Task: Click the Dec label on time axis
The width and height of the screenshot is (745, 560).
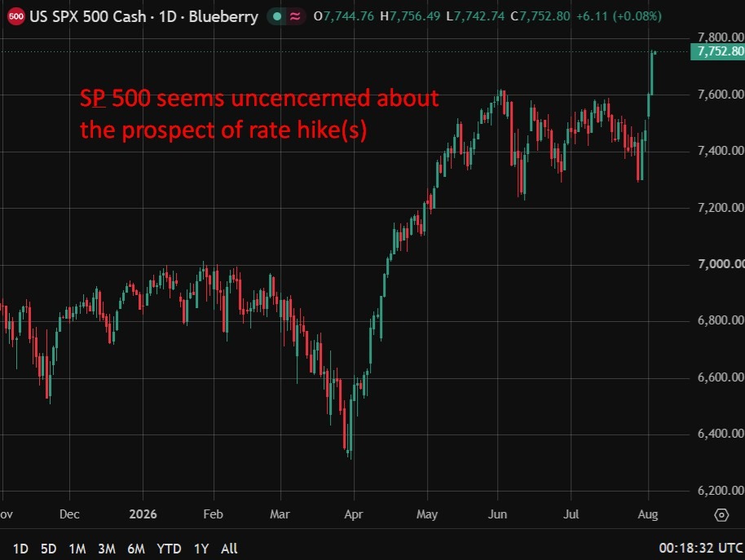Action: [x=69, y=514]
